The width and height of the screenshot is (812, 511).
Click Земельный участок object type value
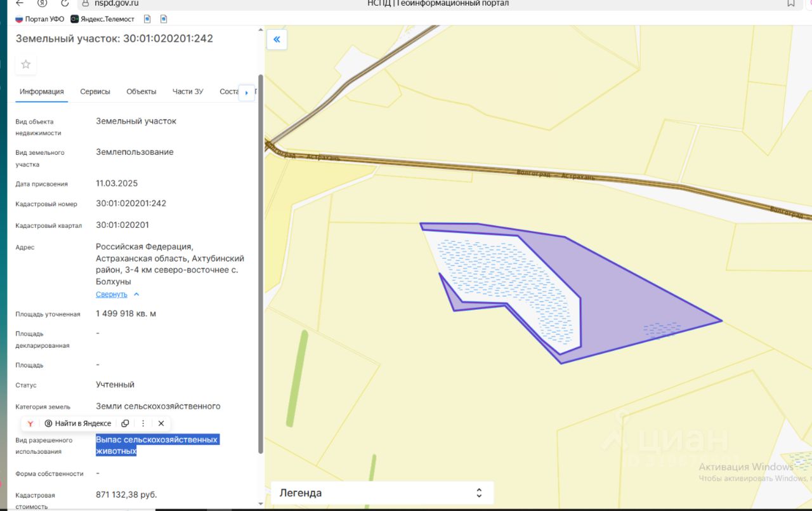136,121
